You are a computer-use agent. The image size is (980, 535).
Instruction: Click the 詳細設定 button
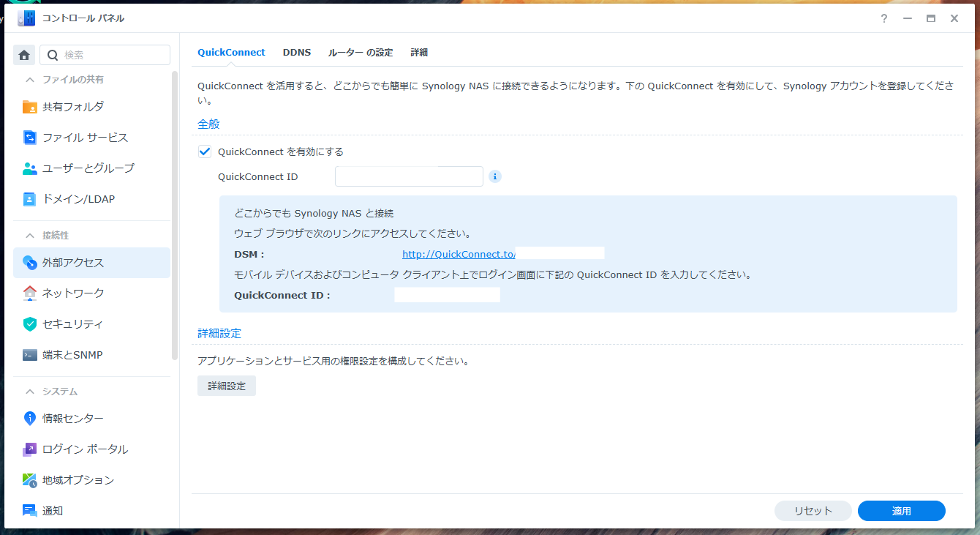227,386
